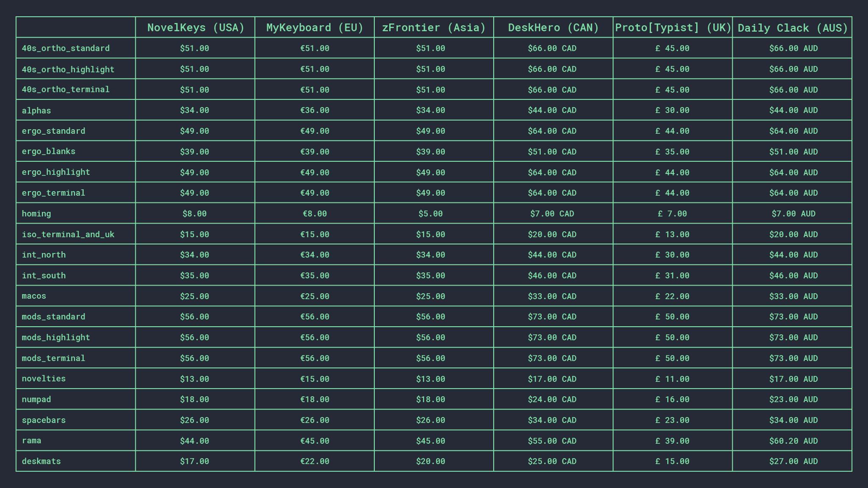Click the NovelKeys (USA) column header

pyautogui.click(x=195, y=28)
